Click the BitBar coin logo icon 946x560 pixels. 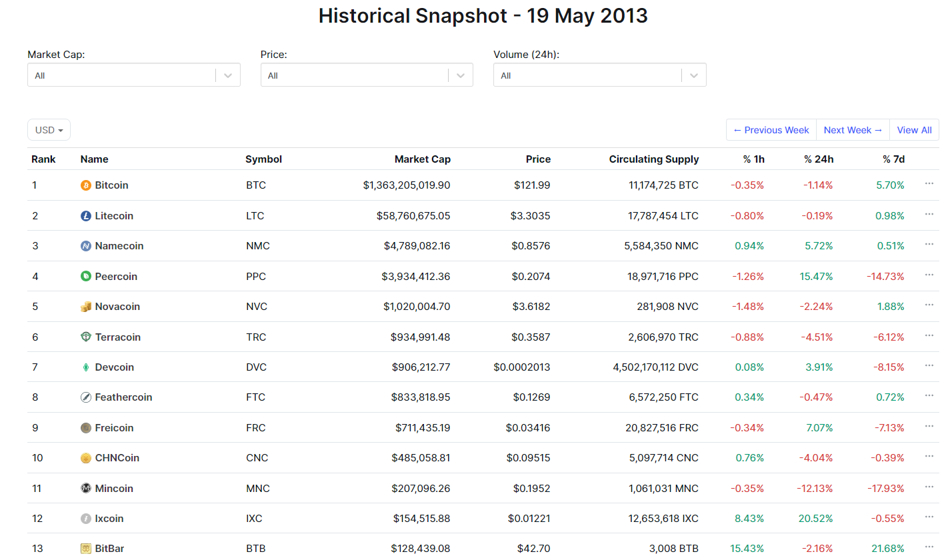[x=85, y=549]
